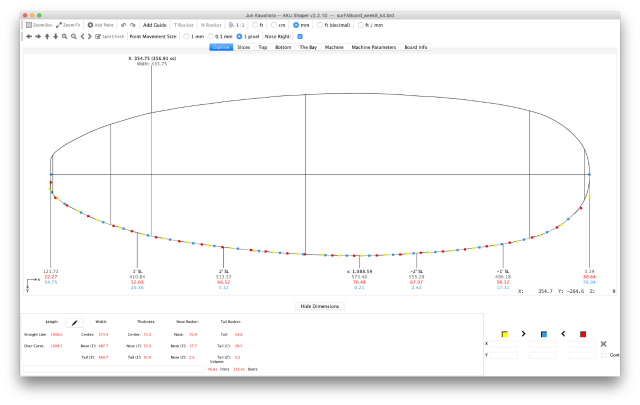The image size is (640, 405).
Task: Click the yellow point Y input field
Action: pos(504,355)
